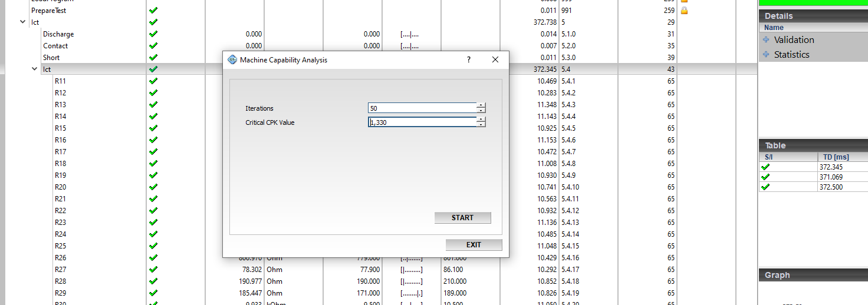The width and height of the screenshot is (868, 305).
Task: Click the green checkmark in R29 row
Action: 154,293
